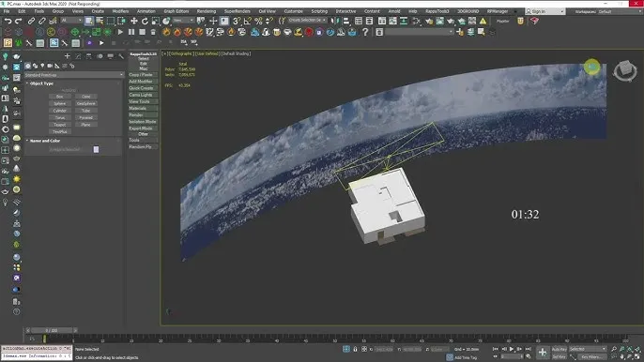
Task: Open the Modifiers menu
Action: tap(120, 11)
